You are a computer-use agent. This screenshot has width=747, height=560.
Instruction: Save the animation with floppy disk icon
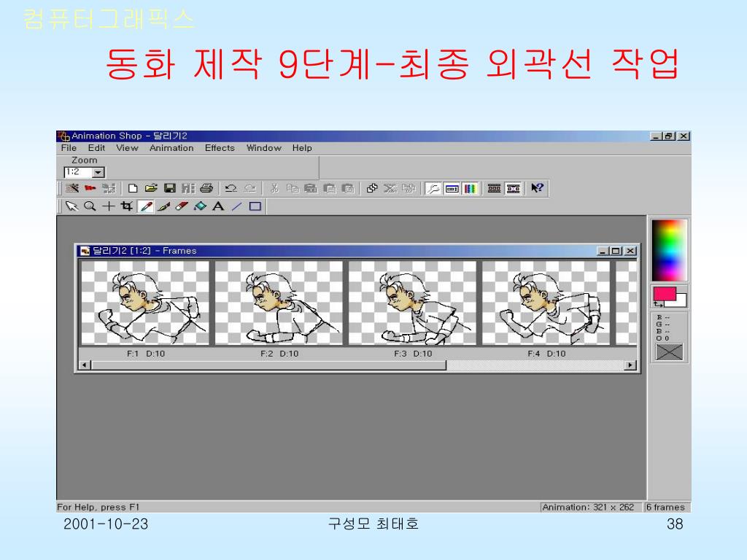(x=169, y=189)
